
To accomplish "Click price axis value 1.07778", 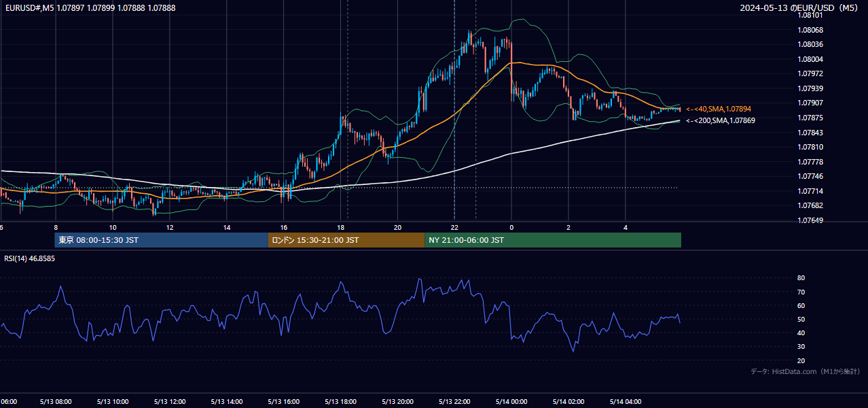I will point(811,162).
